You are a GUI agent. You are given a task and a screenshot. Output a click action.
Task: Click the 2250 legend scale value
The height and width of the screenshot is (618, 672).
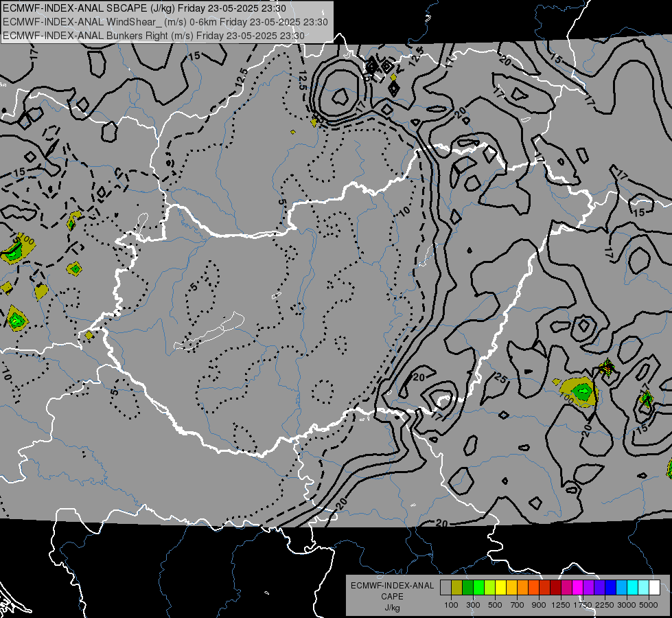tap(605, 605)
